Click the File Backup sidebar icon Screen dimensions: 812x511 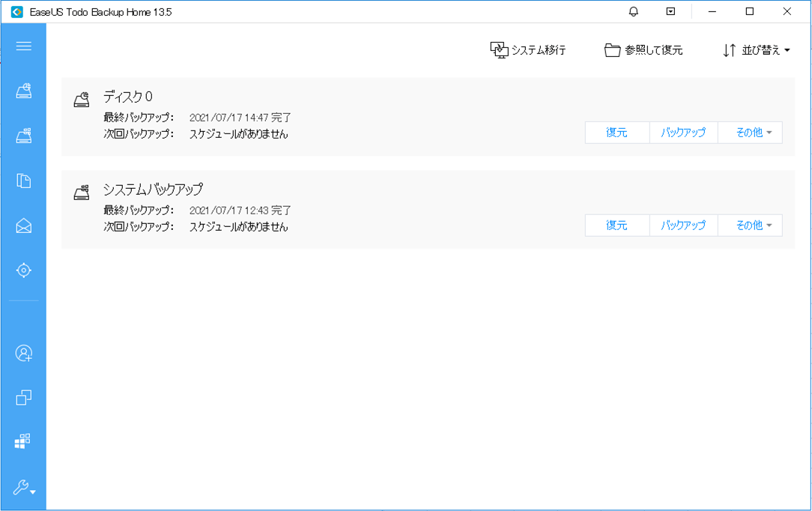[x=23, y=181]
